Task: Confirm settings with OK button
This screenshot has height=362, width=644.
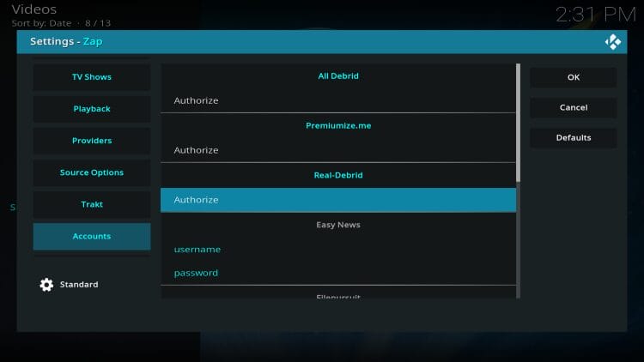Action: [574, 77]
